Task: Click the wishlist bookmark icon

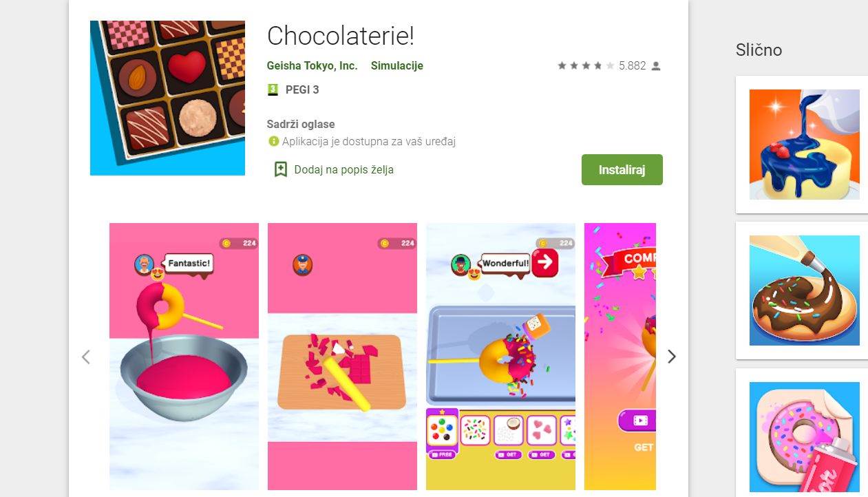Action: tap(280, 169)
